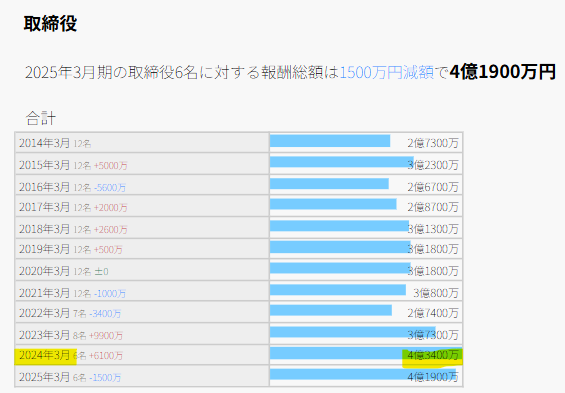Click the 1500万円減額 highlighted text
565x393 pixels.
click(x=387, y=72)
